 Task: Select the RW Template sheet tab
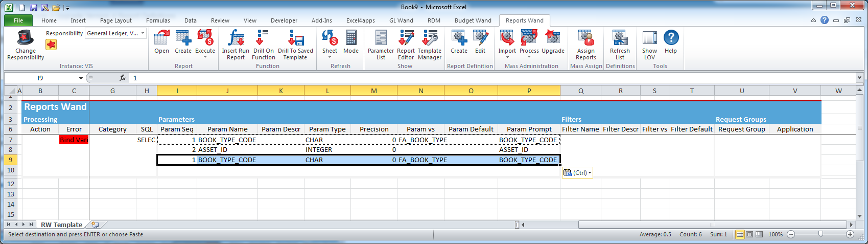(61, 225)
